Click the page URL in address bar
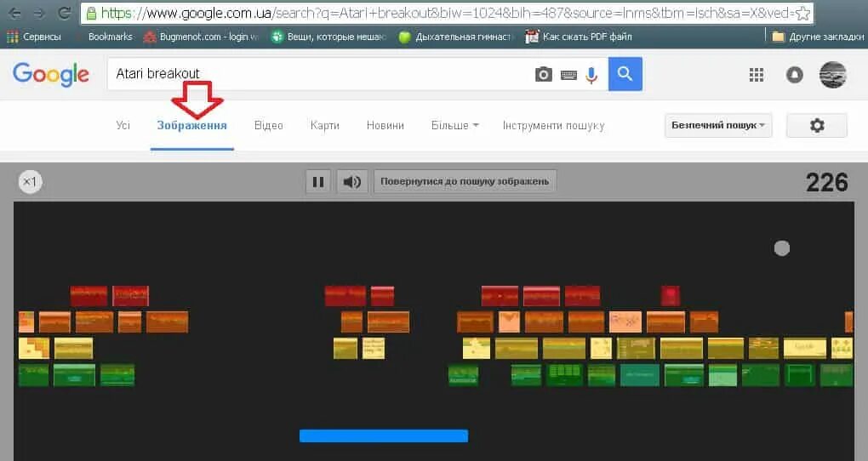The image size is (868, 461). point(441,13)
